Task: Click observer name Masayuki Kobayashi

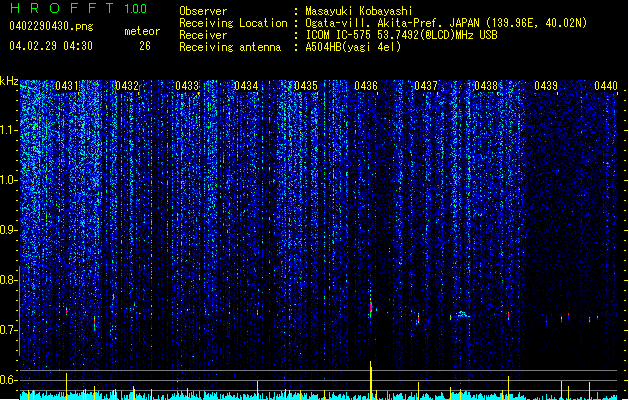Action: point(359,11)
